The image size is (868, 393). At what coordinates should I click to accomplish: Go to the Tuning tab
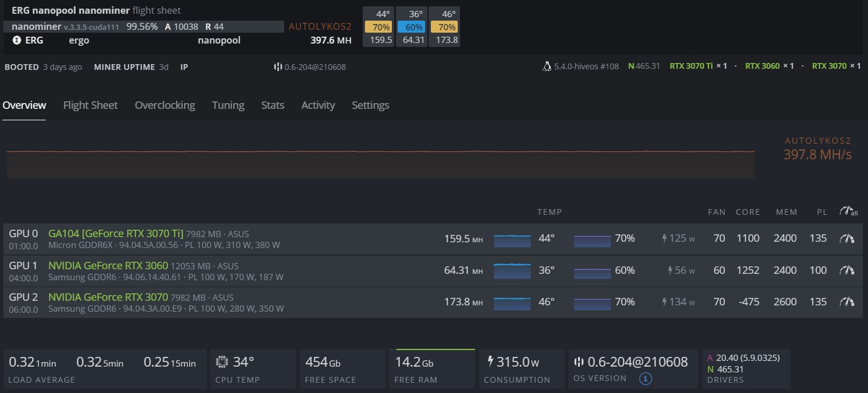click(228, 105)
